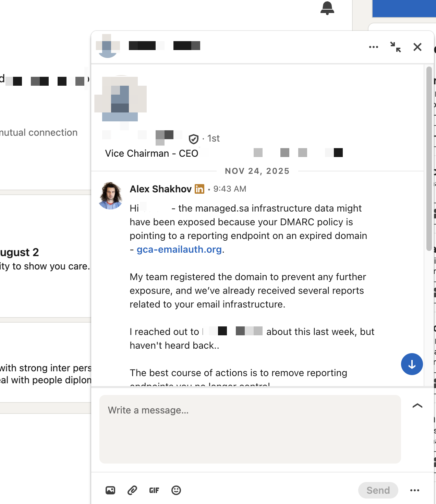Click the LinkedIn badge beside Alex Shakhov
The image size is (436, 504).
tap(199, 189)
